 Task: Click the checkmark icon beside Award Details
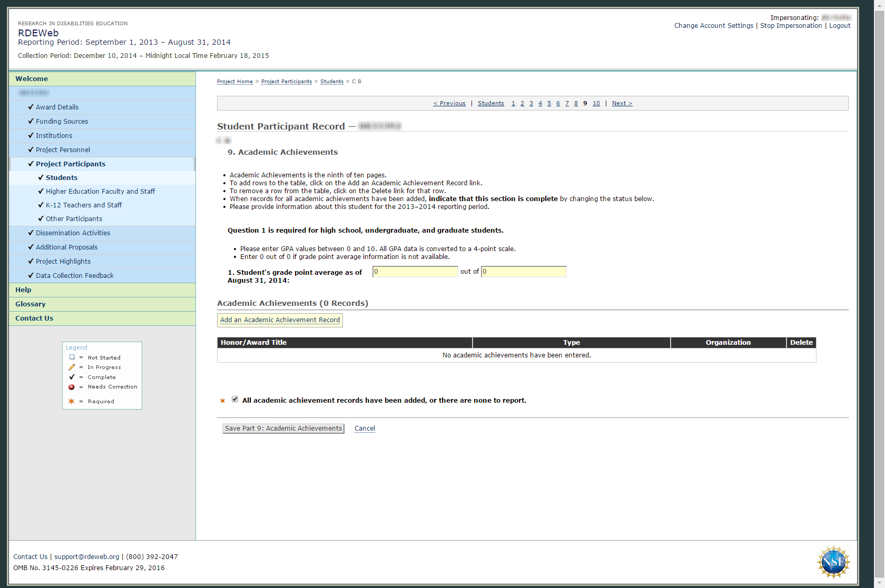[x=31, y=107]
